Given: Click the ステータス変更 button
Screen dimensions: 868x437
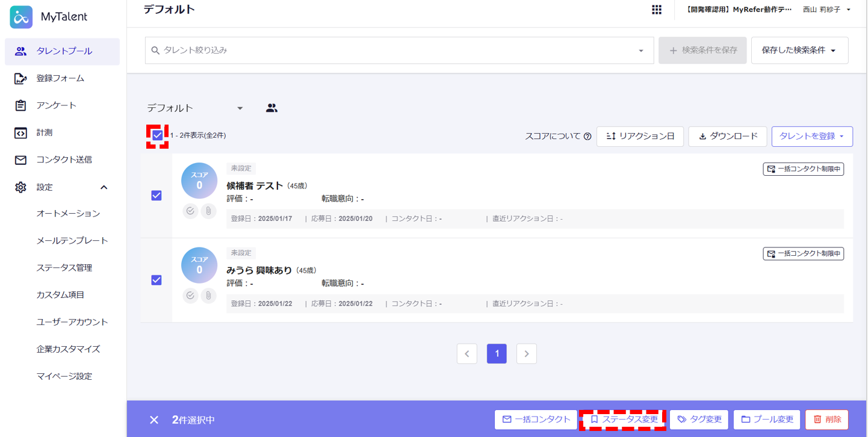Looking at the screenshot, I should click(623, 420).
